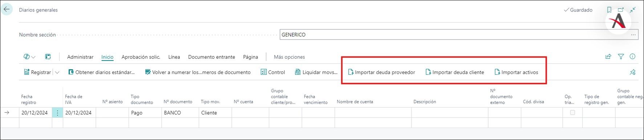Click the bookmark icon near Guardado

(609, 10)
